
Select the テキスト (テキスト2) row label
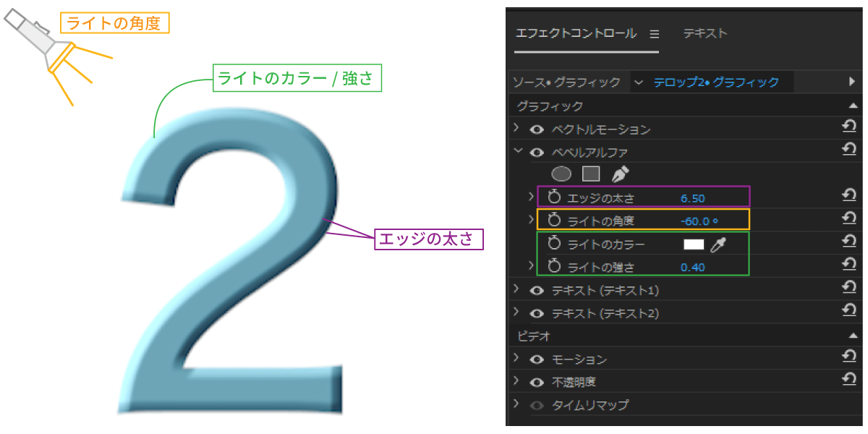pos(605,314)
